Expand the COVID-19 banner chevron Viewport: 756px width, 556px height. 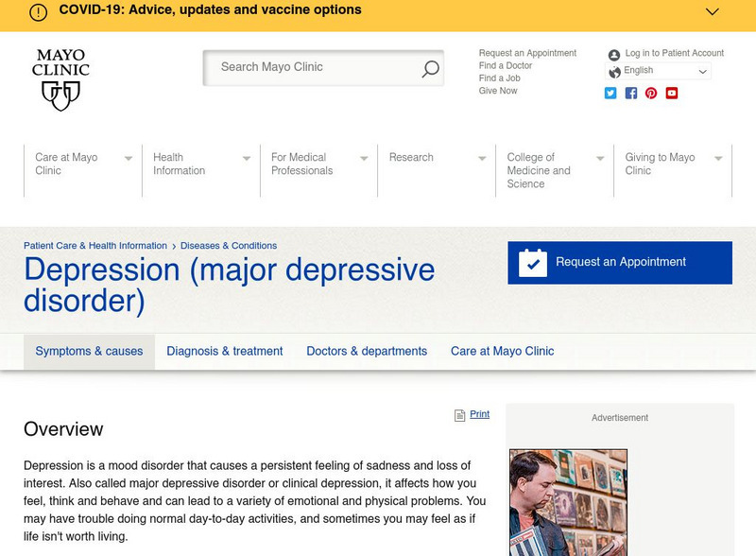713,11
